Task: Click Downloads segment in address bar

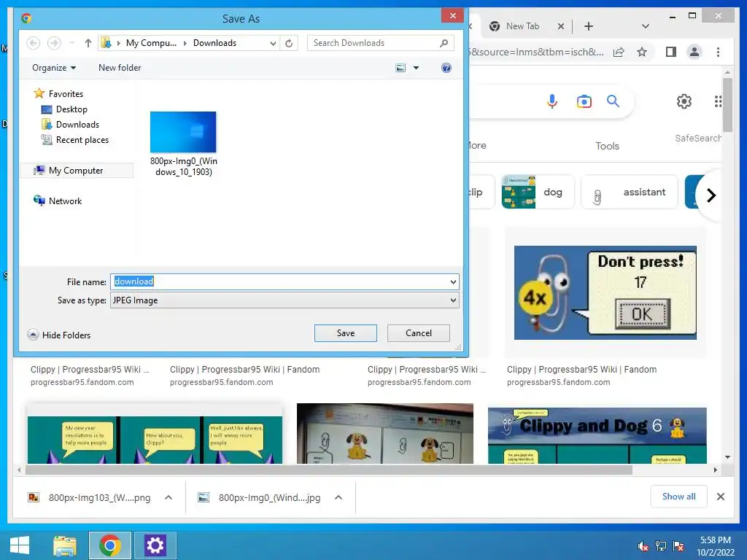Action: (214, 43)
